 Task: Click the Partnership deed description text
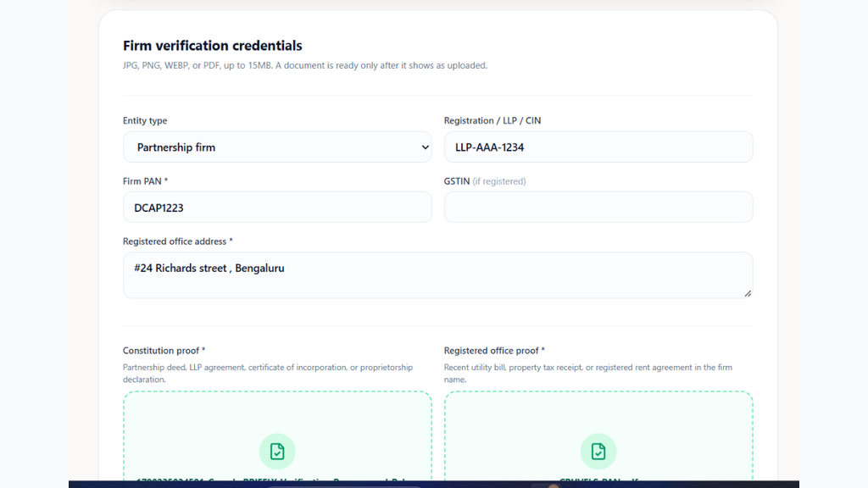pos(268,374)
